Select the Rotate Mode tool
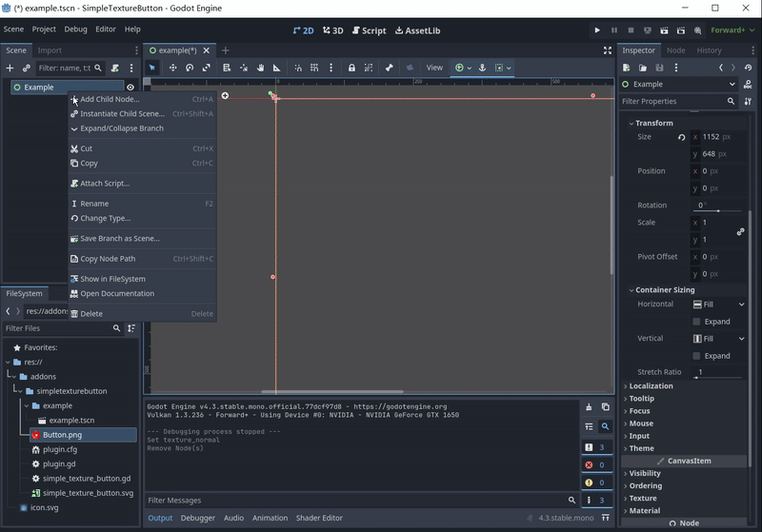762x532 pixels. pyautogui.click(x=190, y=68)
